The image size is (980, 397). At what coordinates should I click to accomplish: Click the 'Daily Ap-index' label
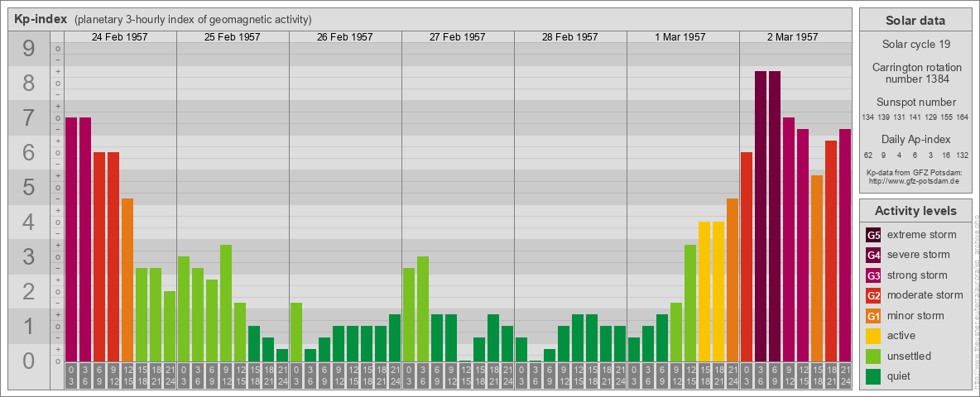[x=915, y=139]
